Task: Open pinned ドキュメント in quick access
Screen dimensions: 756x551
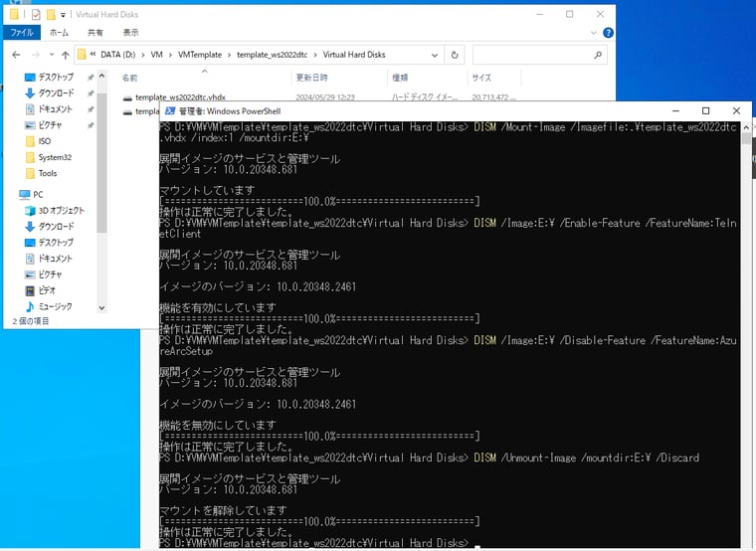Action: click(55, 109)
